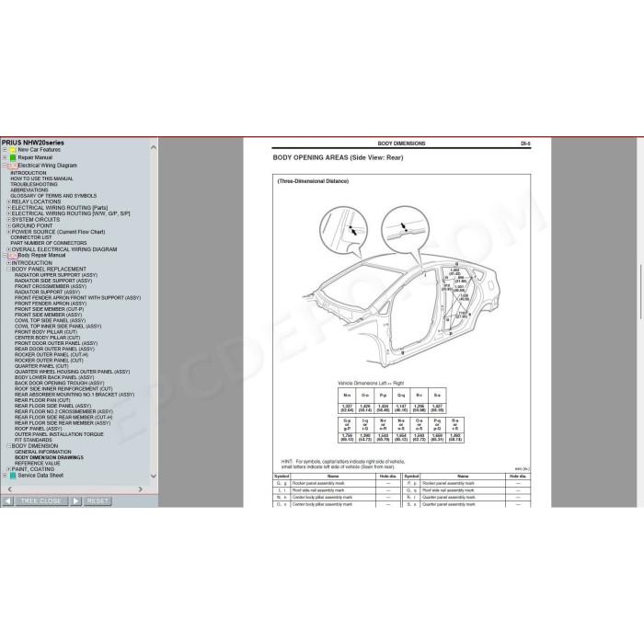This screenshot has height=644, width=644.
Task: Open PART NUMBER OF CONNECTORS page
Action: 49,243
